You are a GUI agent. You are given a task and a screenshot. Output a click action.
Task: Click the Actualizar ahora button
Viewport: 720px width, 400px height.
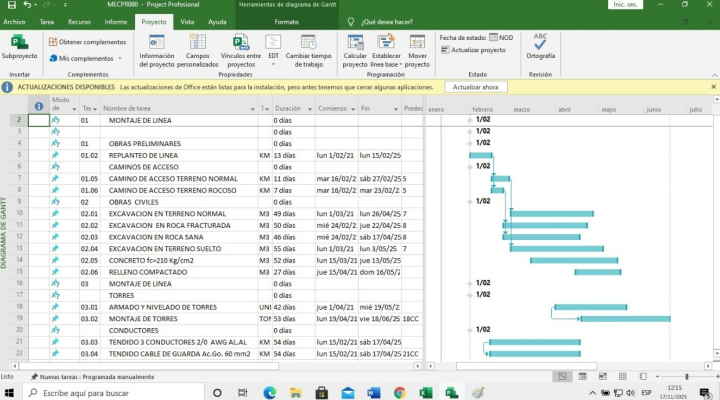(x=476, y=87)
